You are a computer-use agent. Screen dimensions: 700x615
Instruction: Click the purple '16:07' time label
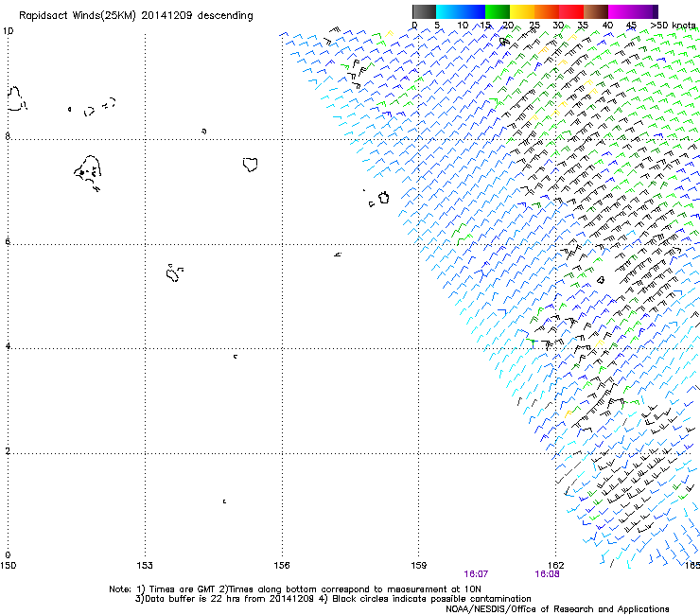(476, 574)
